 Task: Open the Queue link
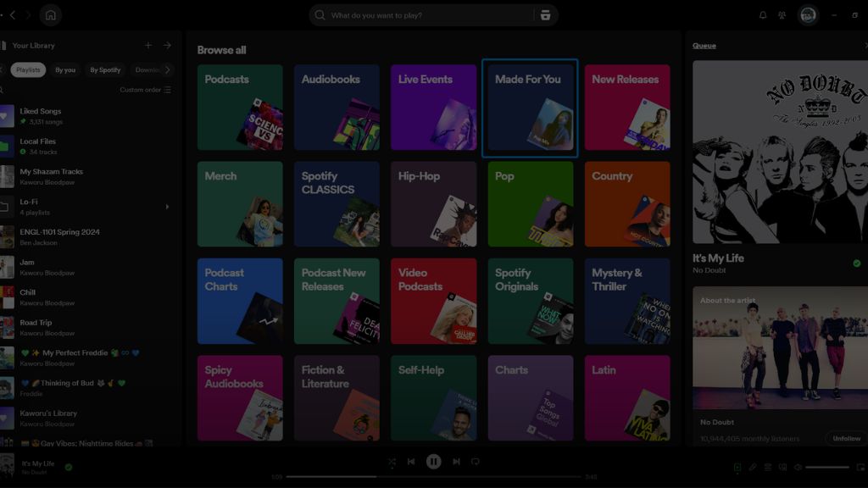point(704,46)
